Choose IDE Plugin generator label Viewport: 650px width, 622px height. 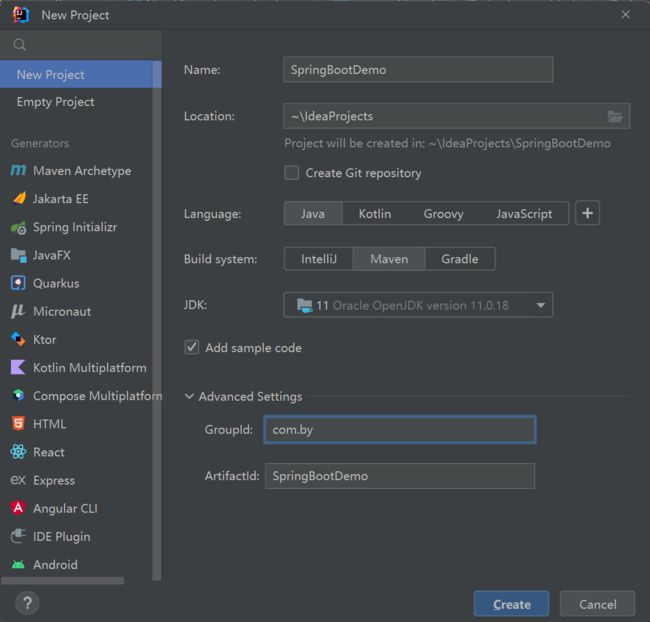(x=62, y=537)
